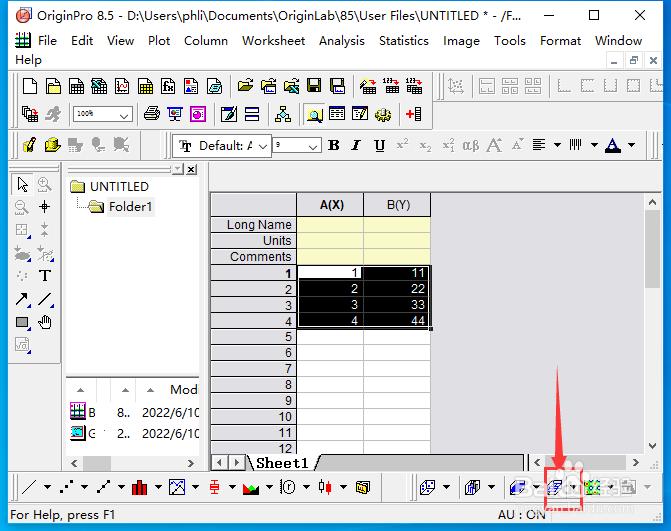Click the Column bar plot icon
Screen dimensions: 671x531
point(140,487)
